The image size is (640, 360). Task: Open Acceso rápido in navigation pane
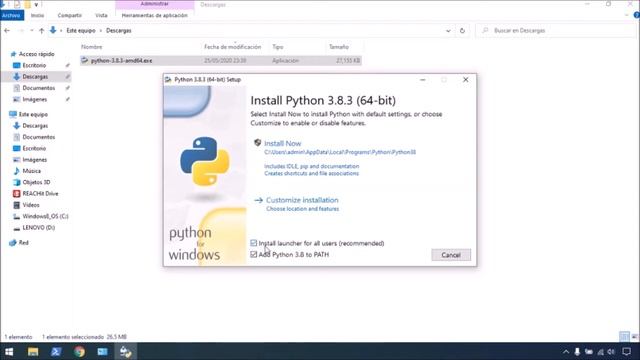point(36,54)
